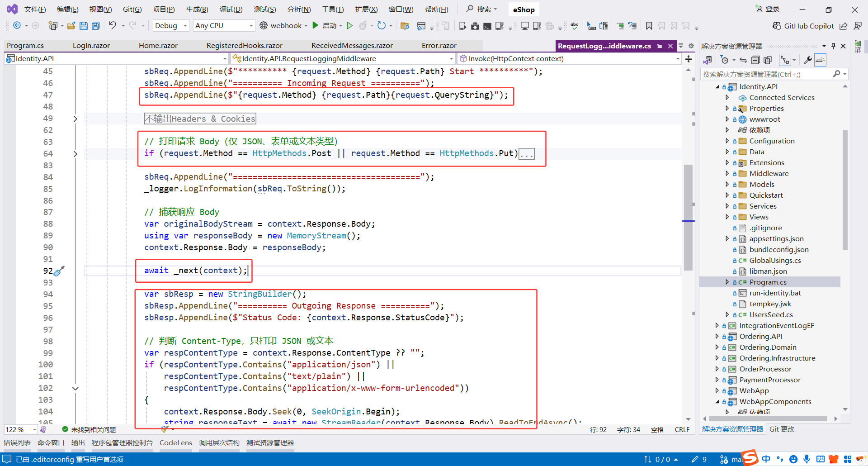This screenshot has height=466, width=868.
Task: Toggle the nested view button in Solution Explorer
Action: point(785,60)
